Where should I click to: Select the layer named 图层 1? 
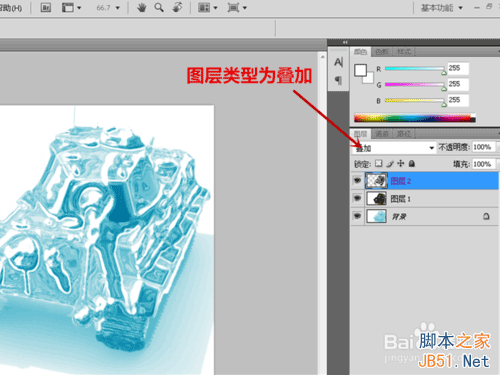[425, 199]
